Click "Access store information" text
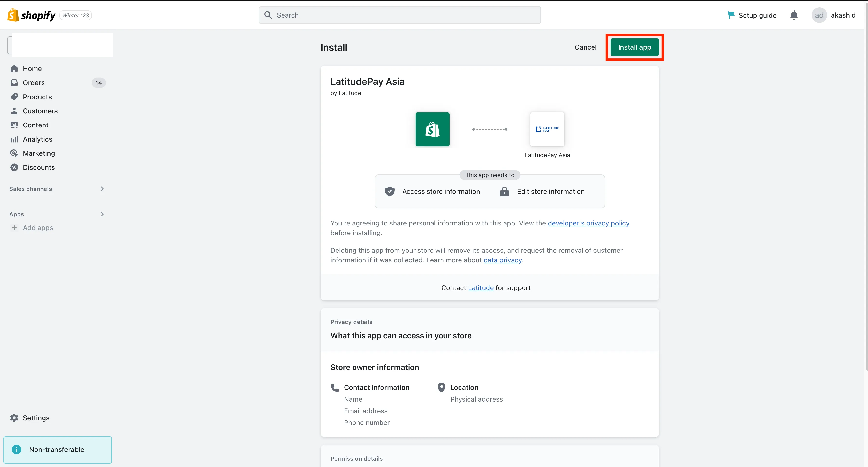This screenshot has width=868, height=467. (x=441, y=191)
